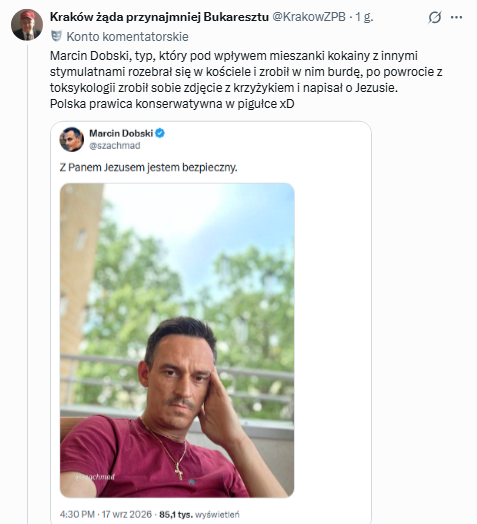
Task: Click the @szachmad watermark on the photo
Action: coord(95,477)
